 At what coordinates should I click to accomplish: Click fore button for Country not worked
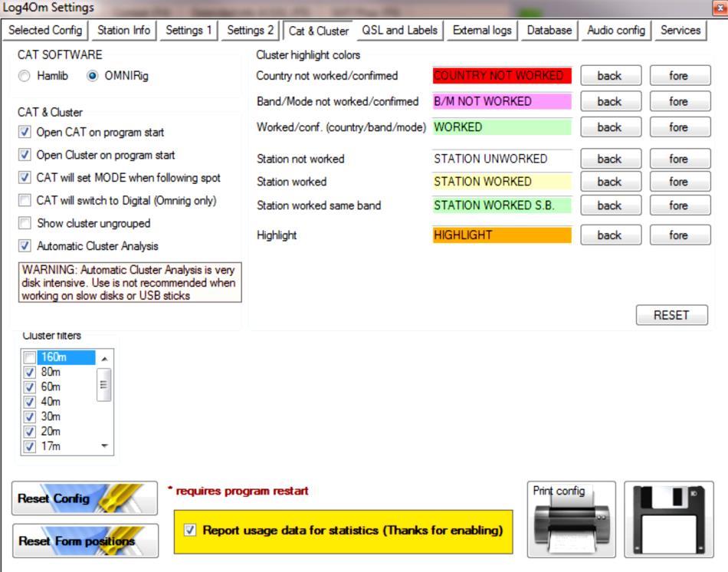(680, 75)
